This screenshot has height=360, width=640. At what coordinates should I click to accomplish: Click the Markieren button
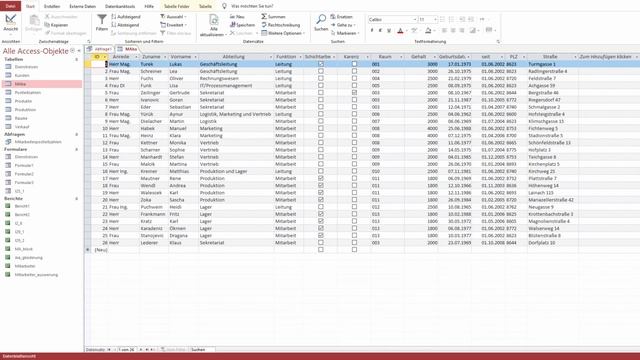point(344,33)
